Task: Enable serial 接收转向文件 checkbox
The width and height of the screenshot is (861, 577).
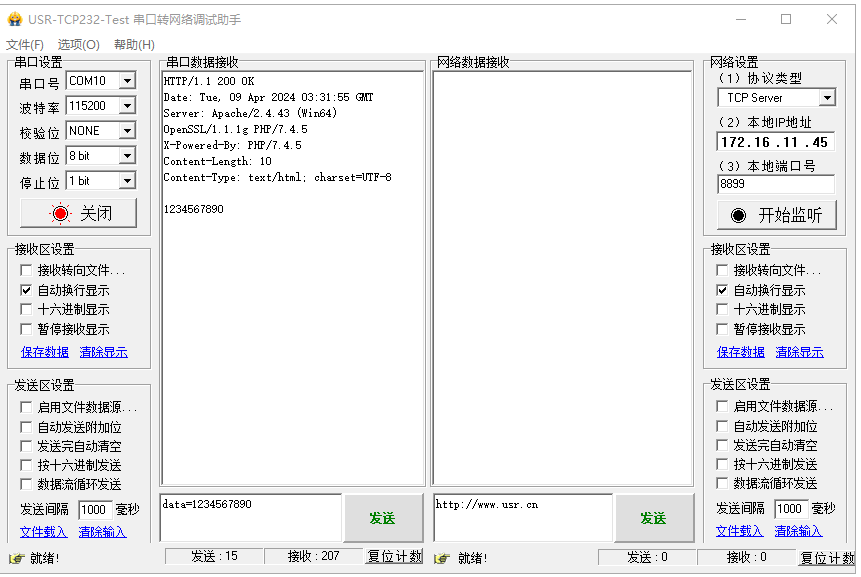Action: point(26,270)
